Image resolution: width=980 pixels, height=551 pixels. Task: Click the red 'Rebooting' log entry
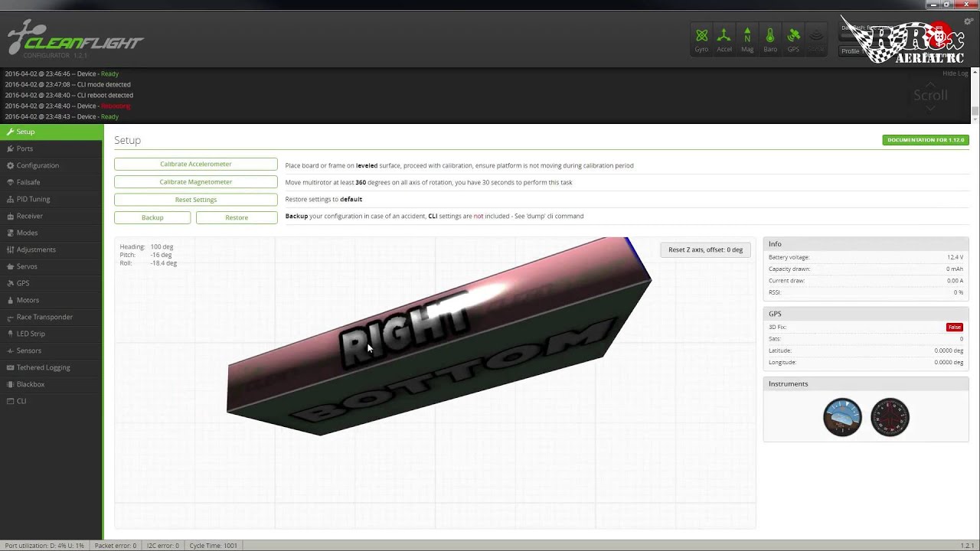tap(116, 106)
